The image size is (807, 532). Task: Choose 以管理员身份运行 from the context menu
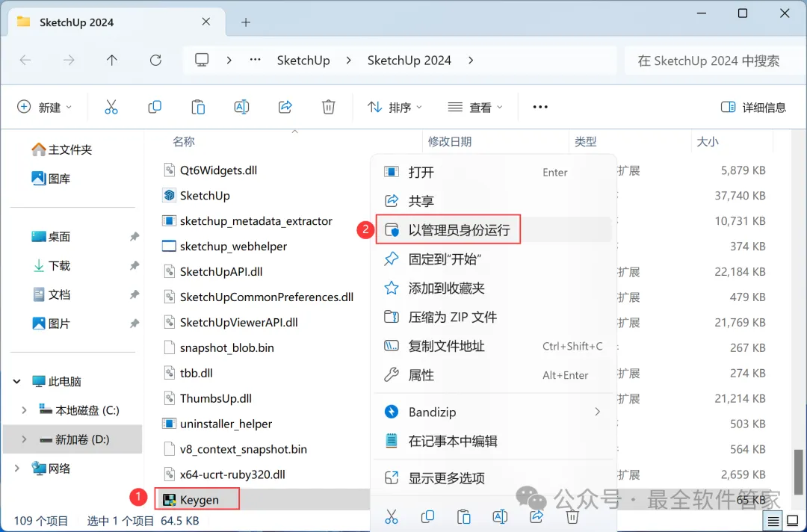coord(494,229)
